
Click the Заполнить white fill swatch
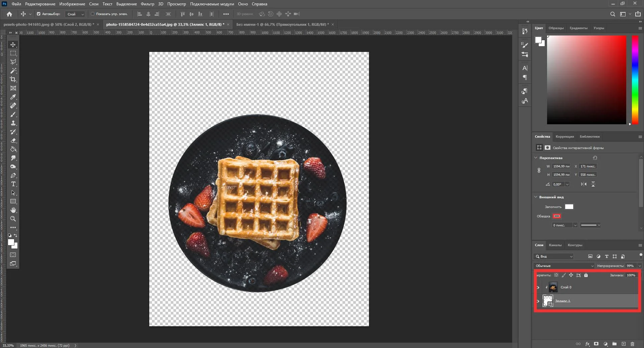click(x=569, y=207)
